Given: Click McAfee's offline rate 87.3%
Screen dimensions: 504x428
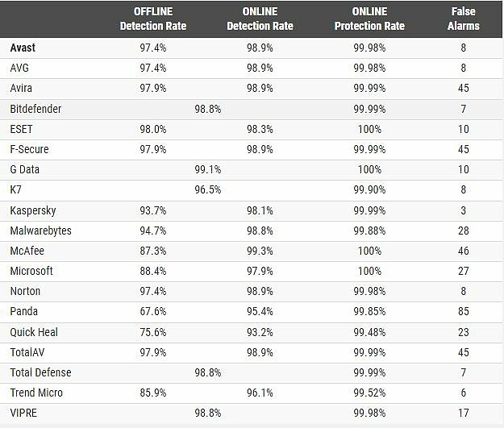Looking at the screenshot, I should (153, 251).
